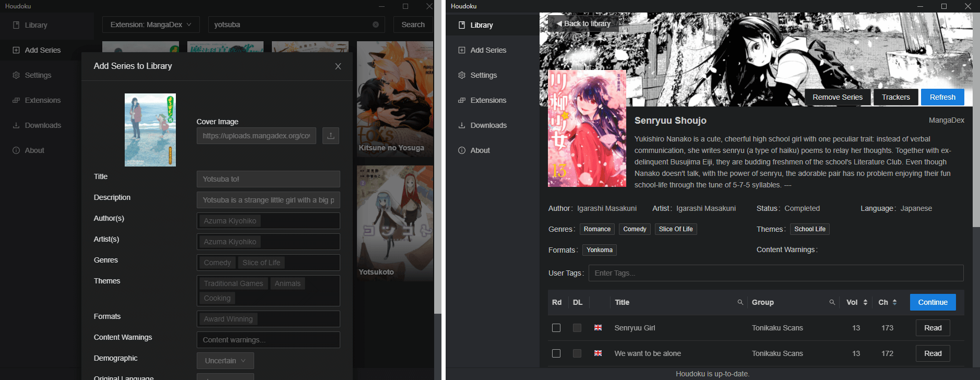Image resolution: width=980 pixels, height=380 pixels.
Task: Toggle read checkbox for Senryuu Girl
Action: (556, 328)
